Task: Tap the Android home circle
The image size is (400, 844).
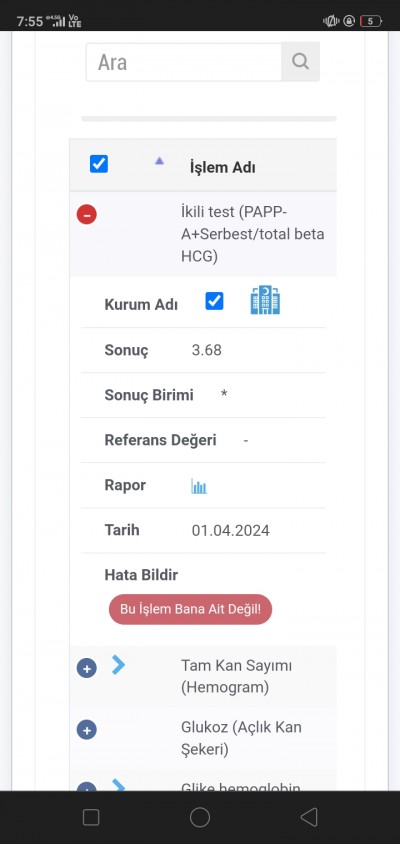Action: click(200, 817)
